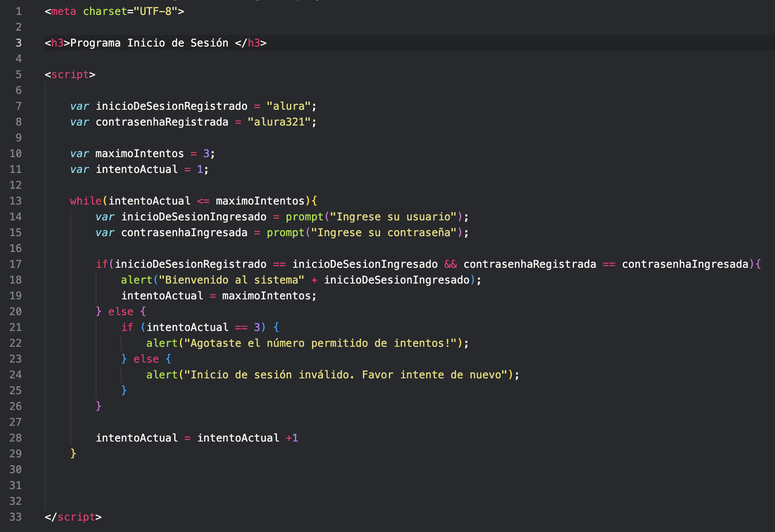The height and width of the screenshot is (532, 775).
Task: Click the else keyword on line 23
Action: pyautogui.click(x=146, y=359)
